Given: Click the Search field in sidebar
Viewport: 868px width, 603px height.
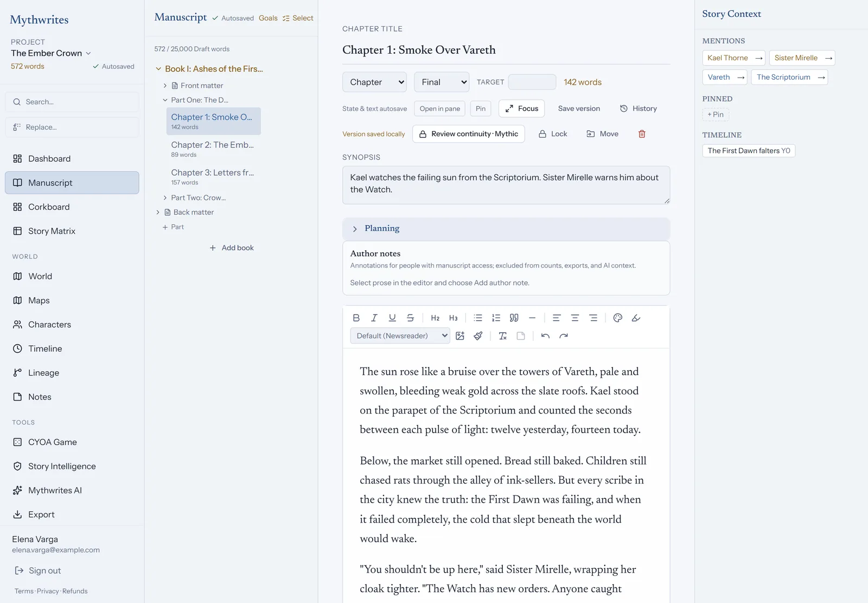Looking at the screenshot, I should pos(72,102).
